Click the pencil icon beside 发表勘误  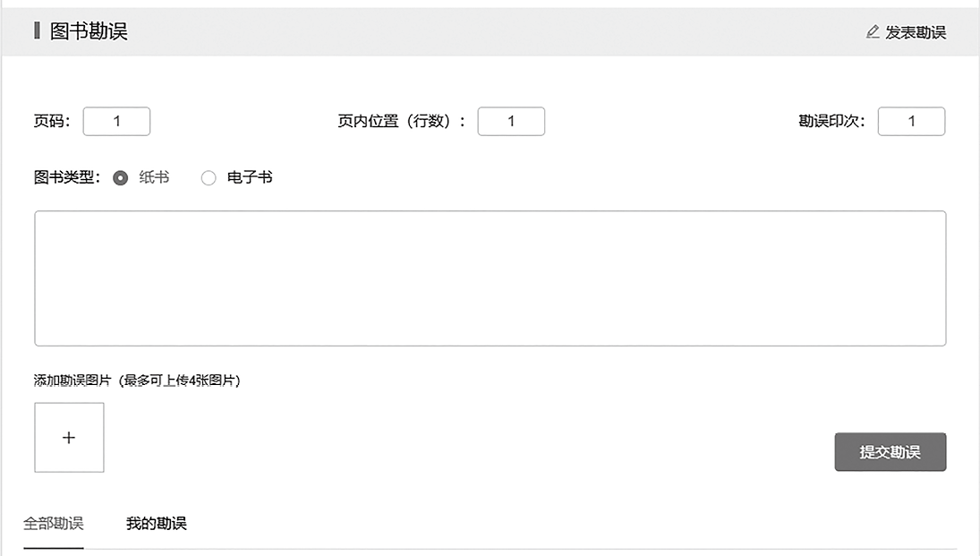point(873,31)
